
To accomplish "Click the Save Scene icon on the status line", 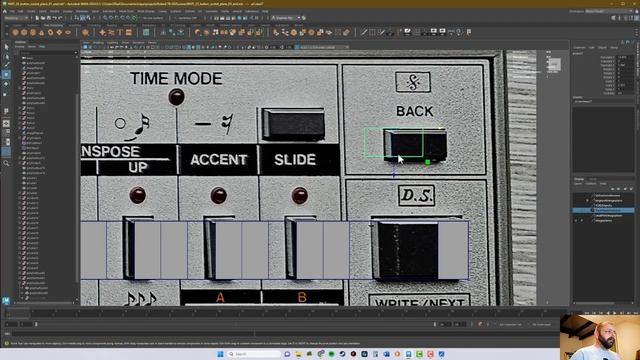I will click(x=49, y=18).
